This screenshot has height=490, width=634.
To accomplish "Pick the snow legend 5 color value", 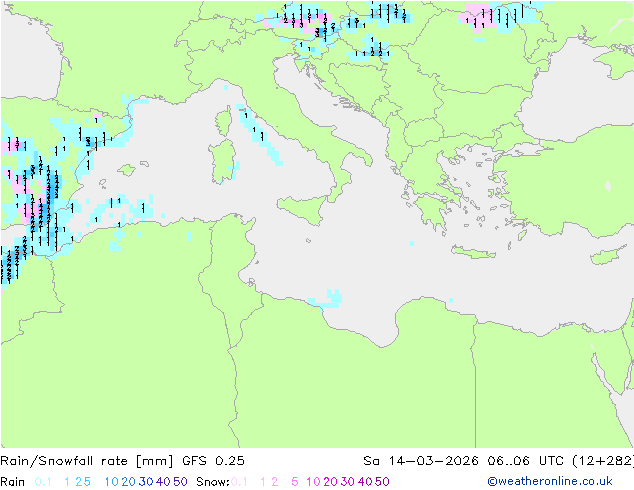I will (295, 482).
